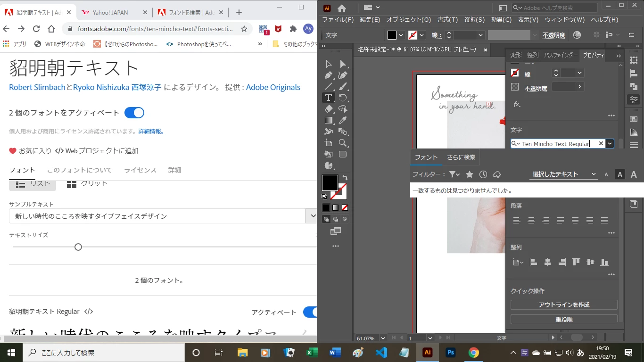Open 選択したテキスト sample dropdown
This screenshot has width=644, height=362.
click(x=564, y=174)
